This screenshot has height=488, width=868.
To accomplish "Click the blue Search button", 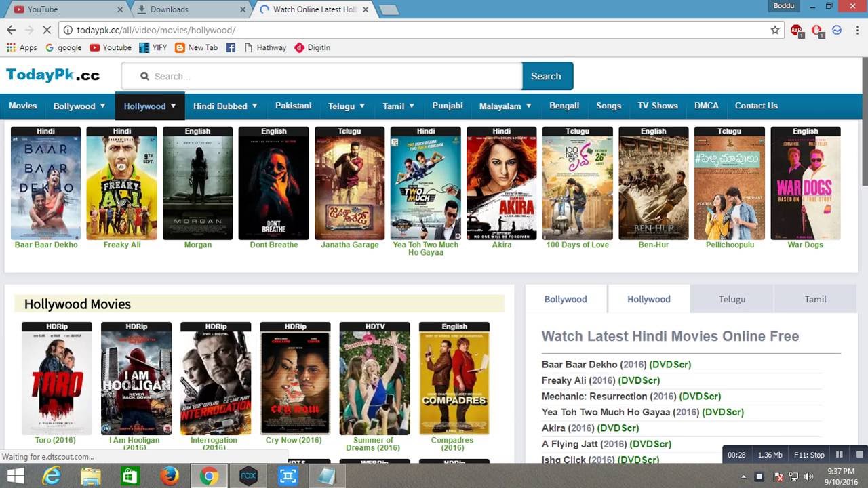I will coord(547,76).
